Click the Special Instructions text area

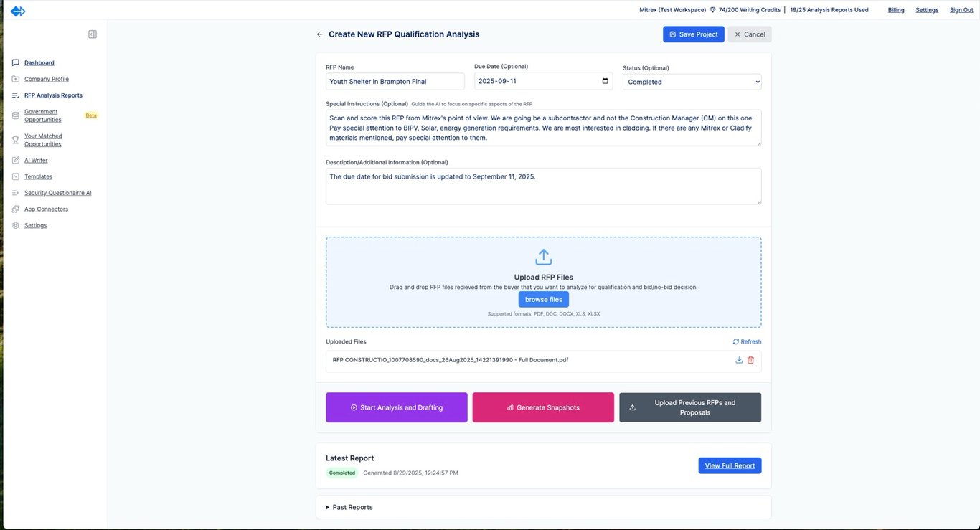tap(543, 128)
